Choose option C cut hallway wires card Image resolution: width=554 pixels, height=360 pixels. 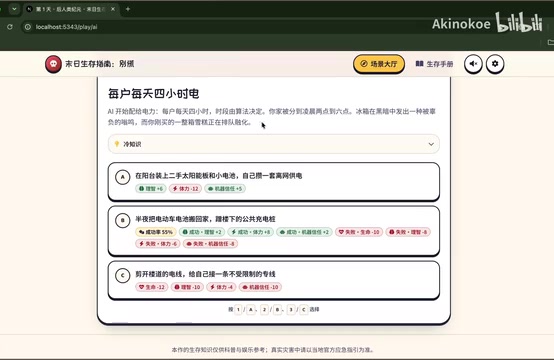[274, 280]
